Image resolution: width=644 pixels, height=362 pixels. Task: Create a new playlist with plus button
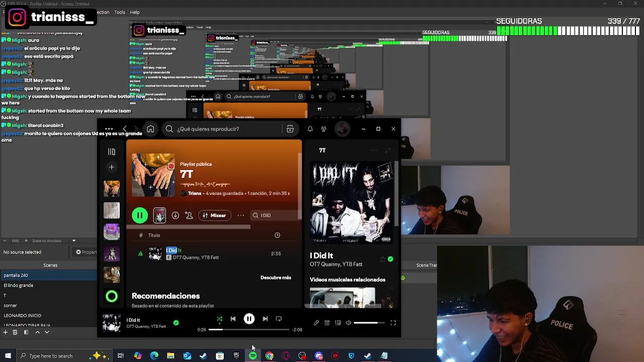[x=112, y=167]
